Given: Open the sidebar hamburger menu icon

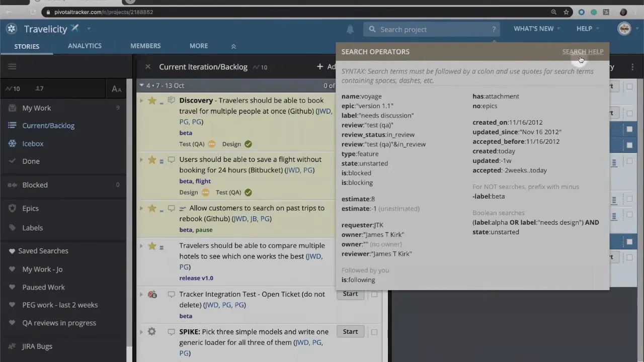Looking at the screenshot, I should click(12, 66).
